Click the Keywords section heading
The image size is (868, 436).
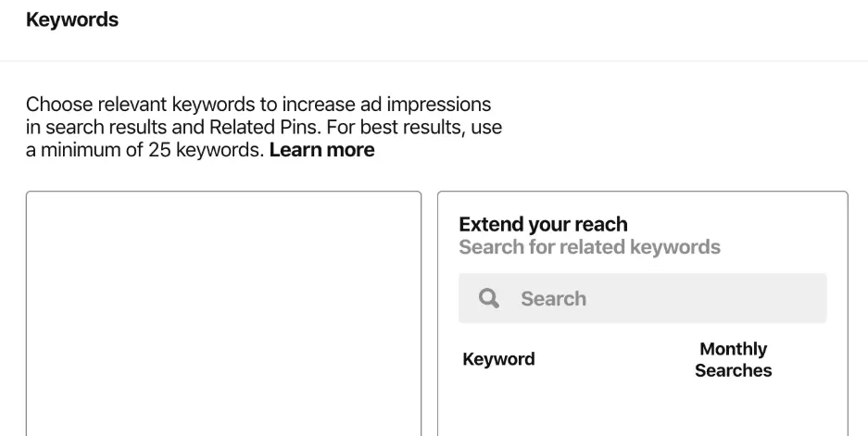[72, 19]
